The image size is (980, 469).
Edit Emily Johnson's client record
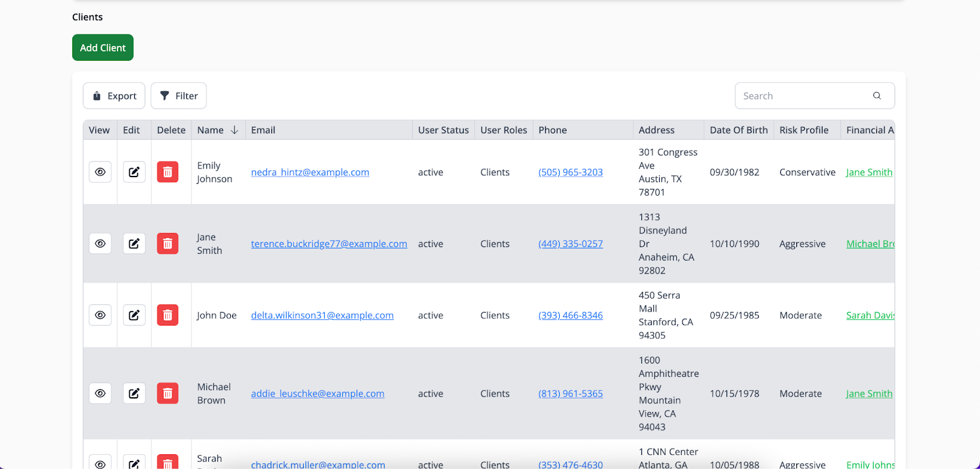coord(134,172)
